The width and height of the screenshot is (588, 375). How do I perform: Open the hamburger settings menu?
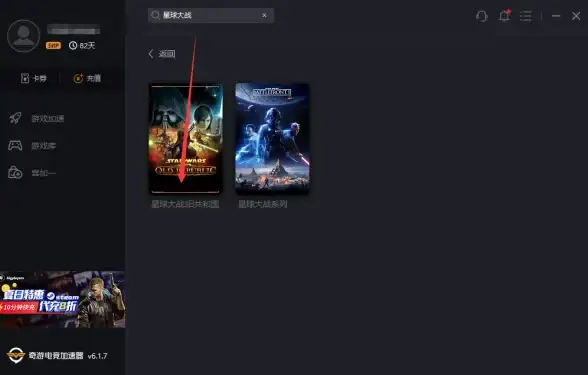526,16
